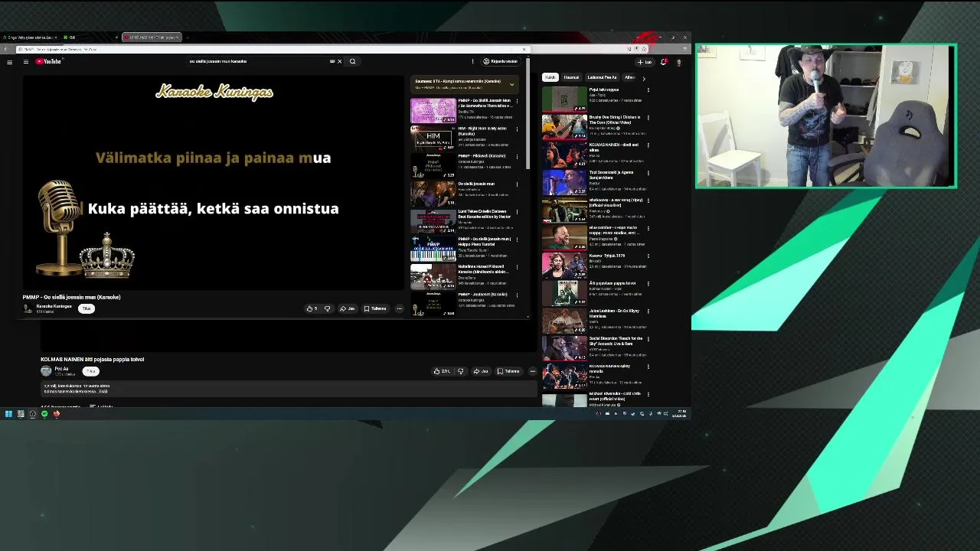
Task: Open Spotify from the taskbar
Action: pyautogui.click(x=44, y=414)
